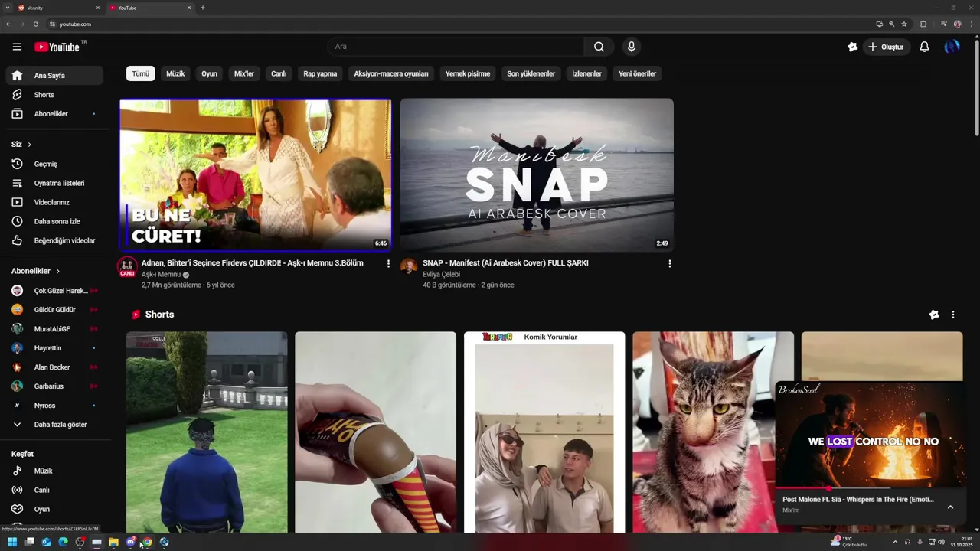Viewport: 980px width, 551px height.
Task: Open Daha sonra izle list
Action: tap(54, 221)
